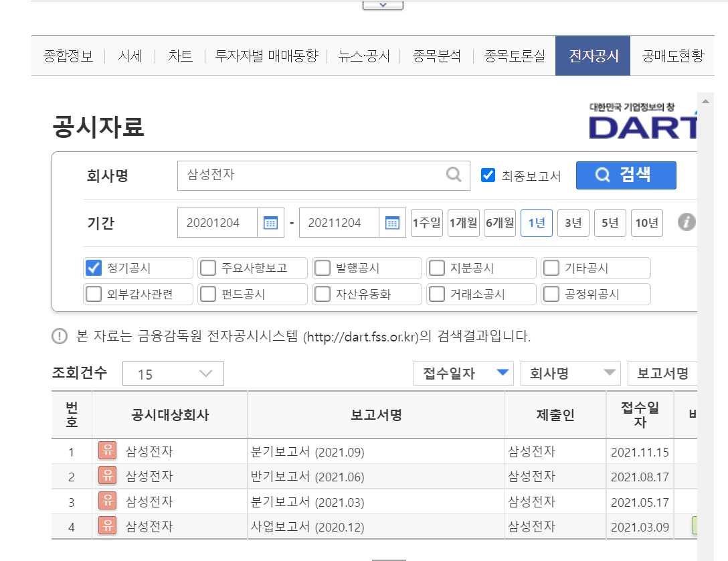Open 반기보고서 (2021.06) report
The width and height of the screenshot is (728, 561).
307,477
